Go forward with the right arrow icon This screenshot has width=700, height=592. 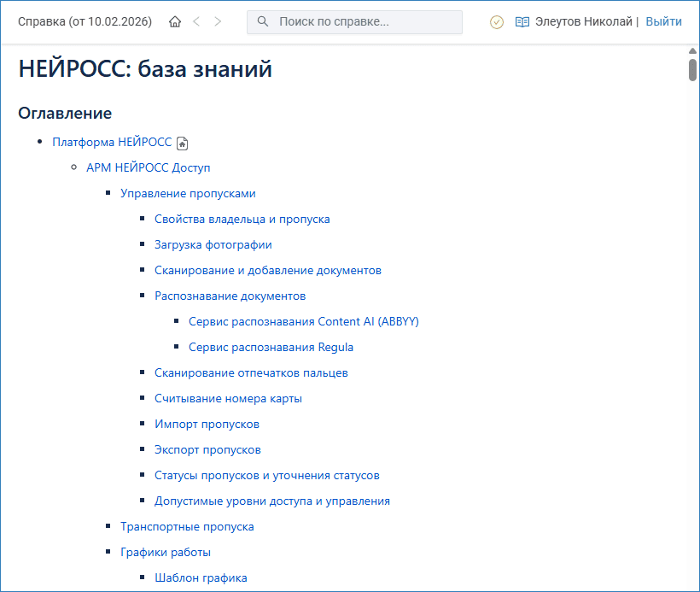point(218,22)
